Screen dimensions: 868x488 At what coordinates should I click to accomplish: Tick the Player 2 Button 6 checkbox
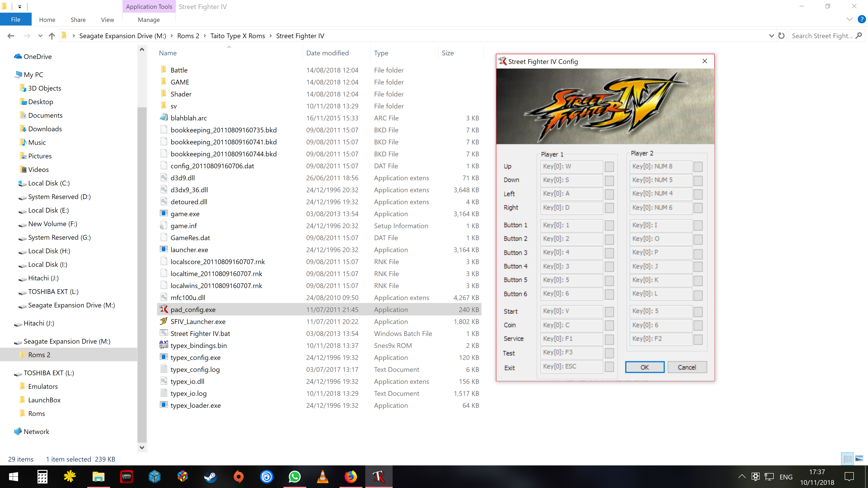pos(698,295)
